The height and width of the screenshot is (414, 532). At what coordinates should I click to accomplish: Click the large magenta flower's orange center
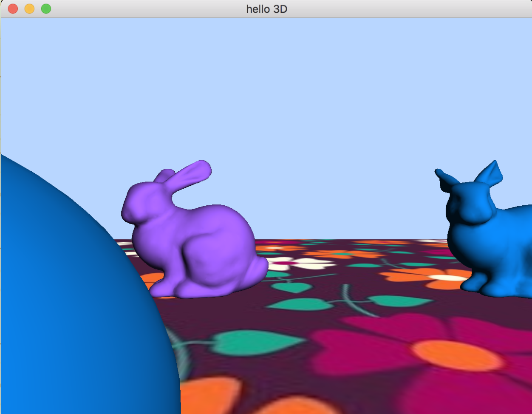click(x=457, y=355)
